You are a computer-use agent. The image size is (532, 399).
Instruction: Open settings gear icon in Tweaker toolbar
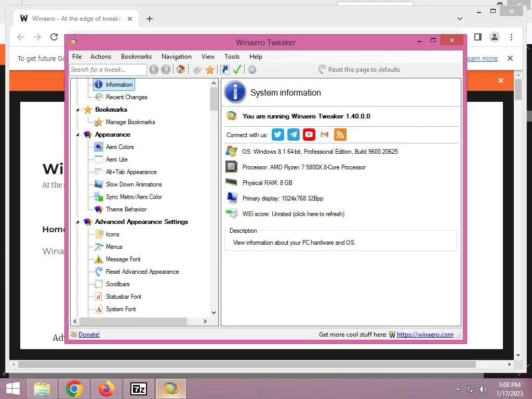click(x=252, y=70)
